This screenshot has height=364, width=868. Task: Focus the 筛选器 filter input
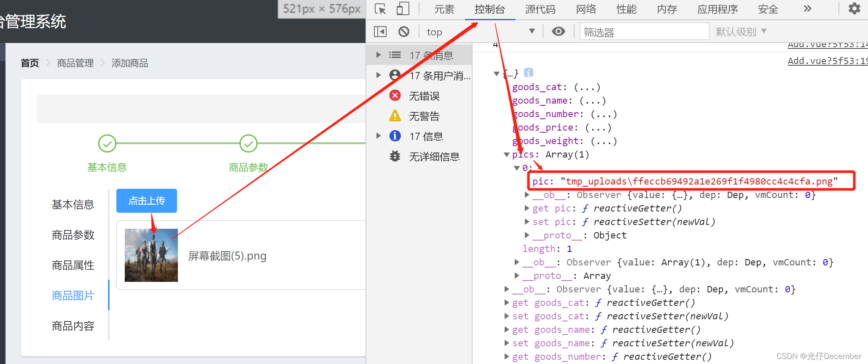pyautogui.click(x=644, y=32)
